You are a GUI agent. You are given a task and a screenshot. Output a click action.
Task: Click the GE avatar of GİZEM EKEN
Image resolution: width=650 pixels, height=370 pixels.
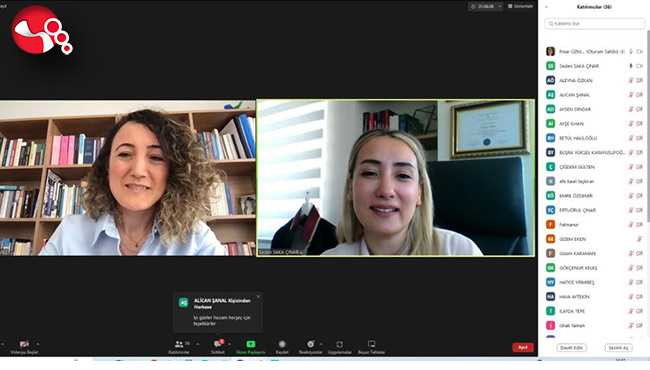pos(550,239)
